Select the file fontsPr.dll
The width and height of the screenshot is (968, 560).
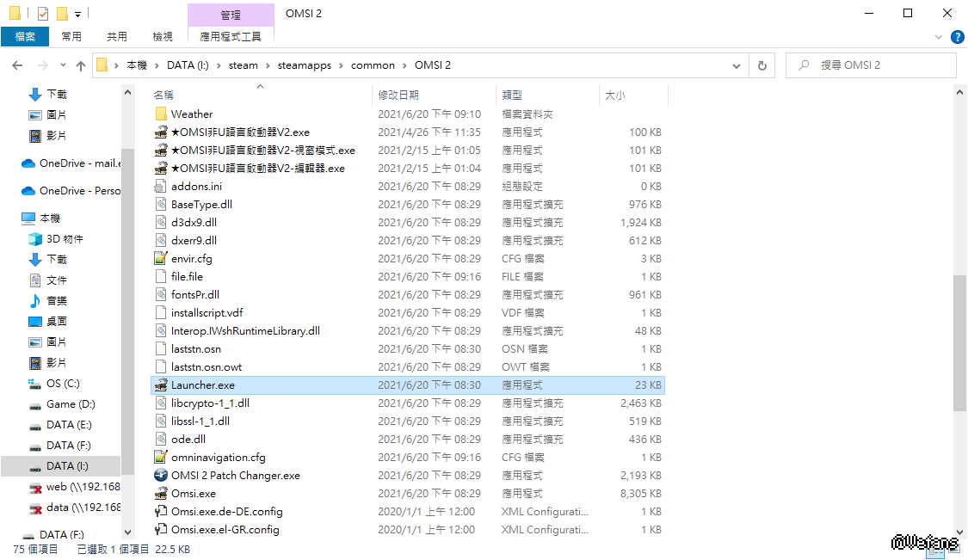tap(195, 294)
